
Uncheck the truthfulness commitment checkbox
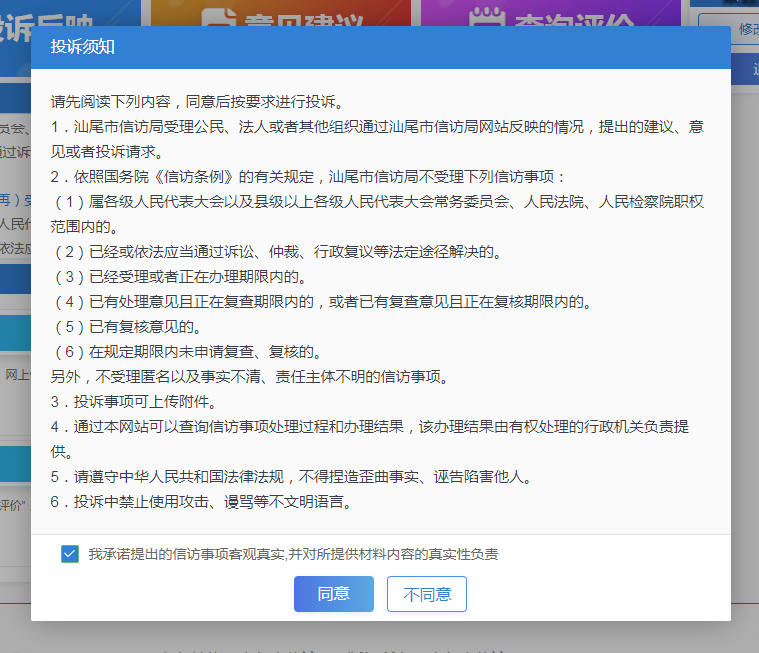[70, 554]
